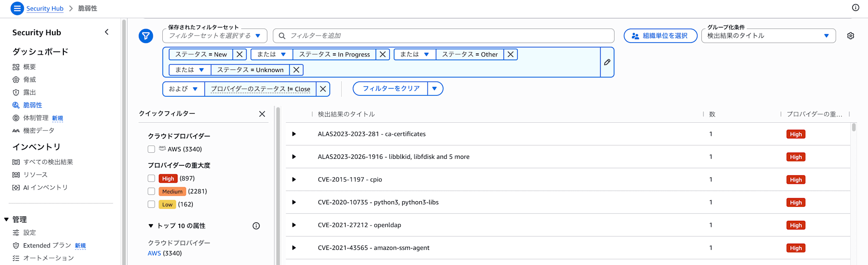Click the 組織単位を選択 button
The width and height of the screenshot is (868, 265).
coord(661,36)
